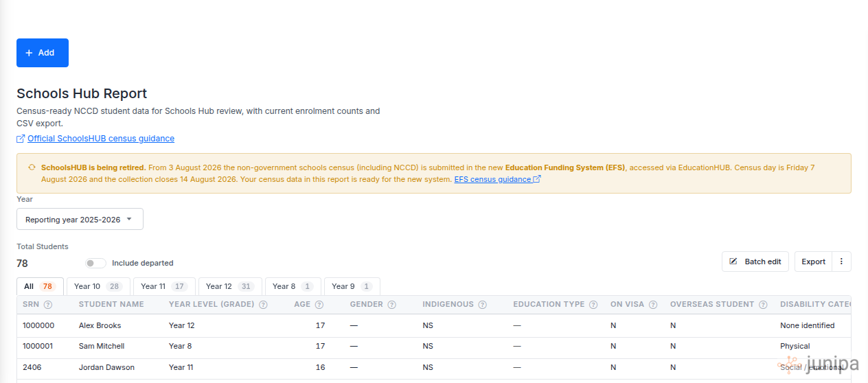Click the 'None identified' disability cell
868x383 pixels.
click(x=808, y=325)
